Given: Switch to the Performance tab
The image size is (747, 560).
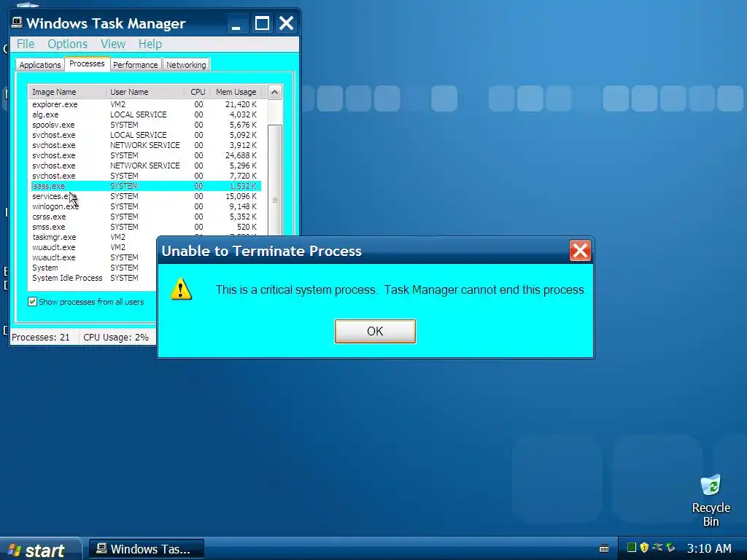Looking at the screenshot, I should tap(135, 65).
